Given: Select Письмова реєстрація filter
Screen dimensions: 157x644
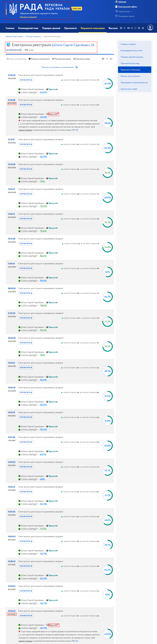Looking at the screenshot, I should 61,59.
